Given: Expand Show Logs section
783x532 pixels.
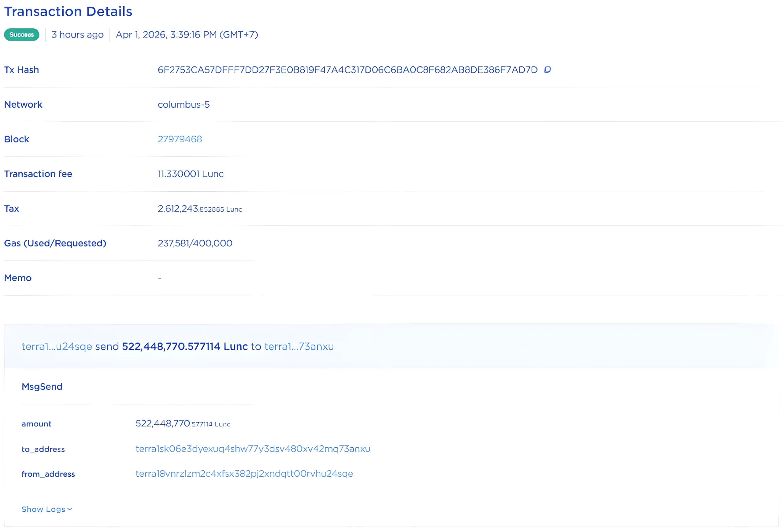Looking at the screenshot, I should pyautogui.click(x=43, y=509).
